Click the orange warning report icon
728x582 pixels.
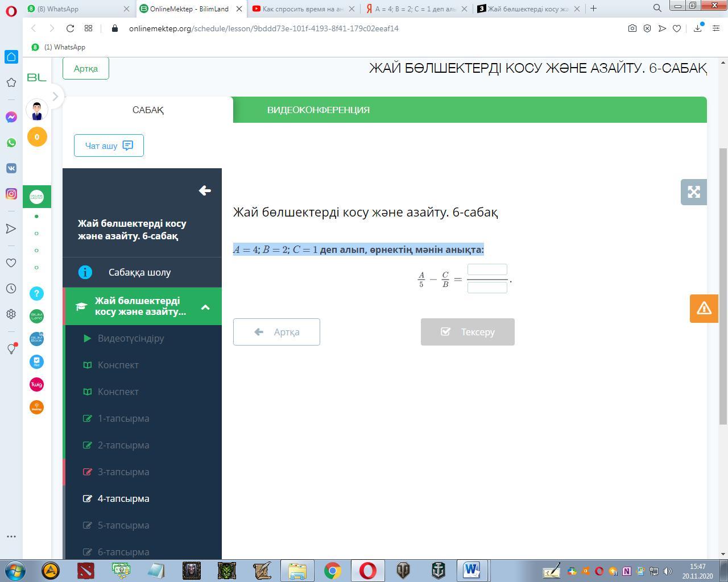704,308
